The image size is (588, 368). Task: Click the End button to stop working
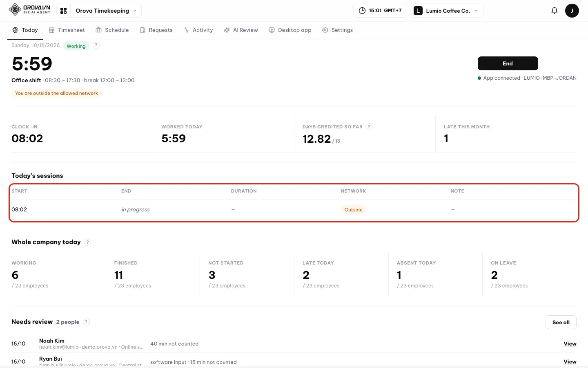(508, 63)
